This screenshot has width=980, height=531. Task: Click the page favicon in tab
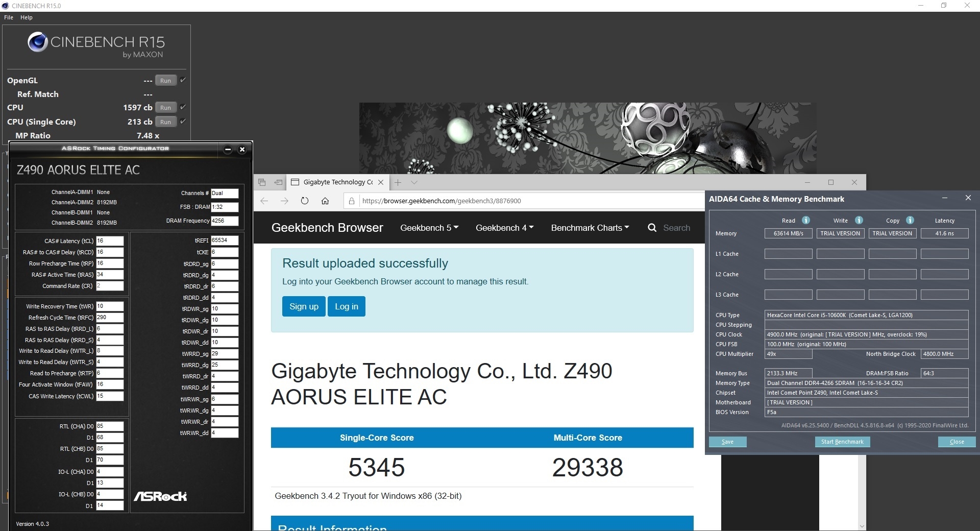click(x=295, y=182)
